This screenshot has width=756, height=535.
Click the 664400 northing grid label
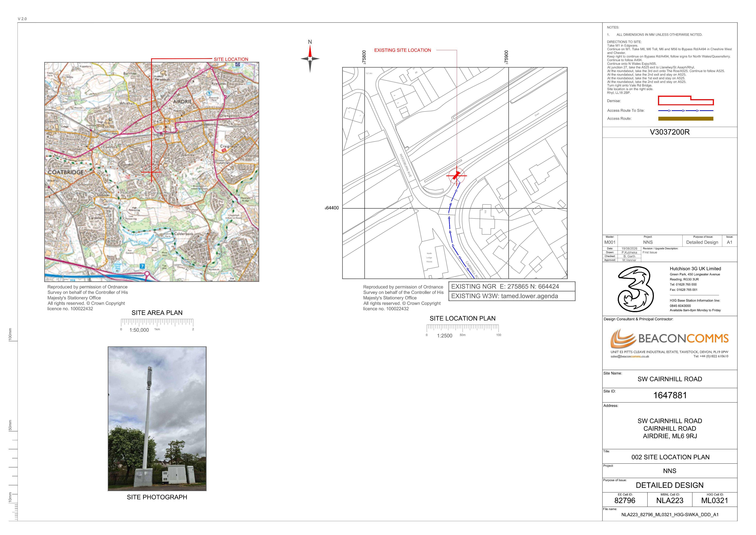click(x=332, y=208)
